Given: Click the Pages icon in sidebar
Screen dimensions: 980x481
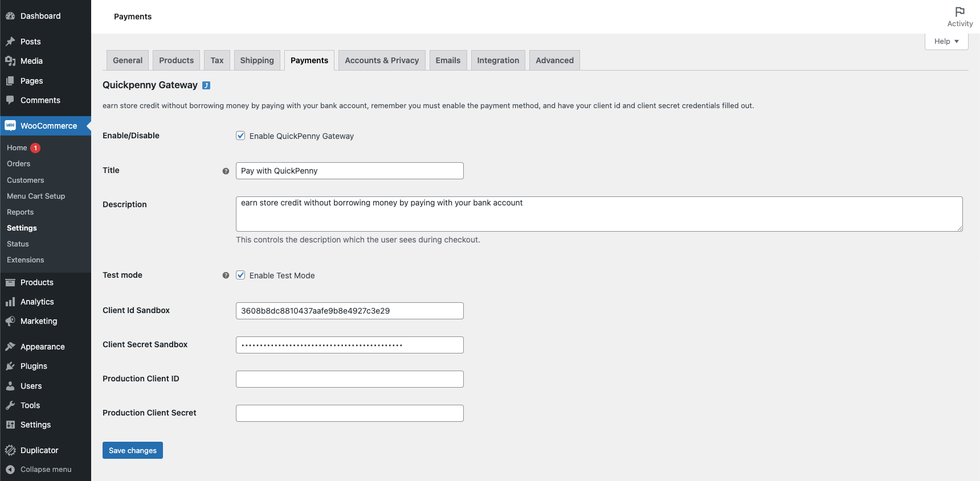Looking at the screenshot, I should tap(10, 81).
